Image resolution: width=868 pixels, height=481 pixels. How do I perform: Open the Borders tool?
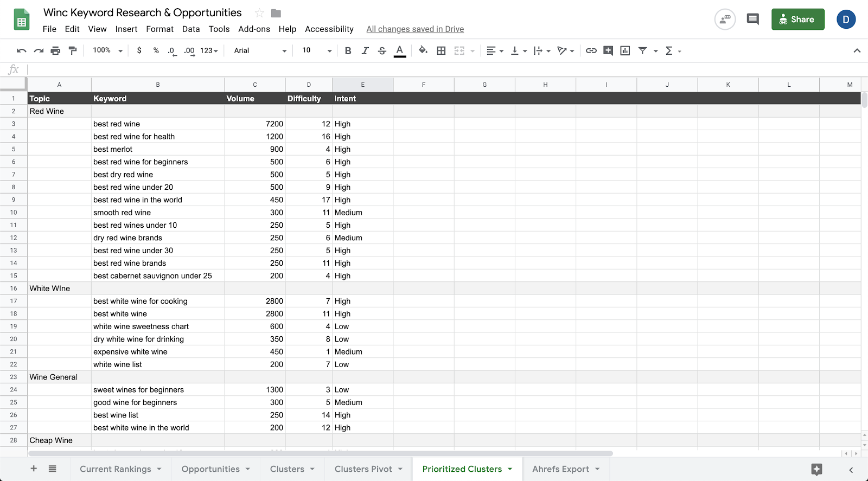[x=442, y=50]
